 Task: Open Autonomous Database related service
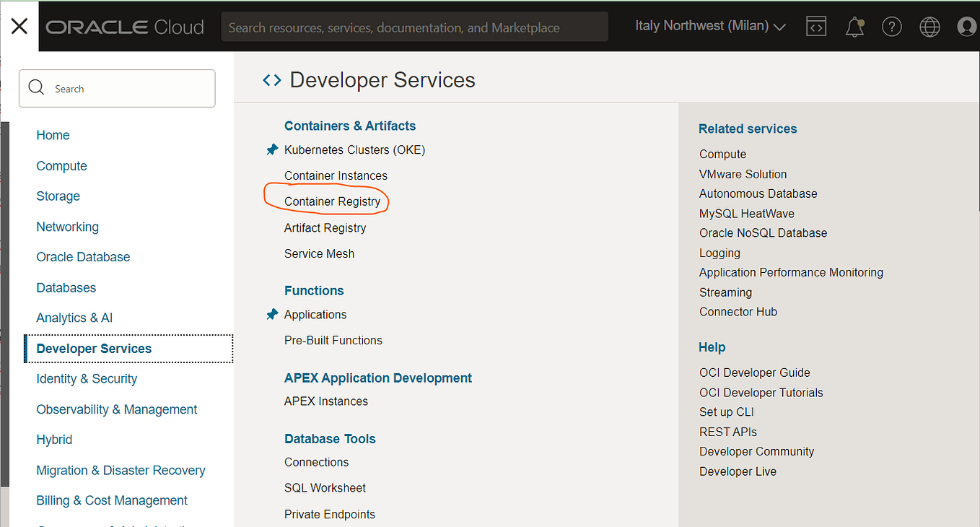coord(758,194)
